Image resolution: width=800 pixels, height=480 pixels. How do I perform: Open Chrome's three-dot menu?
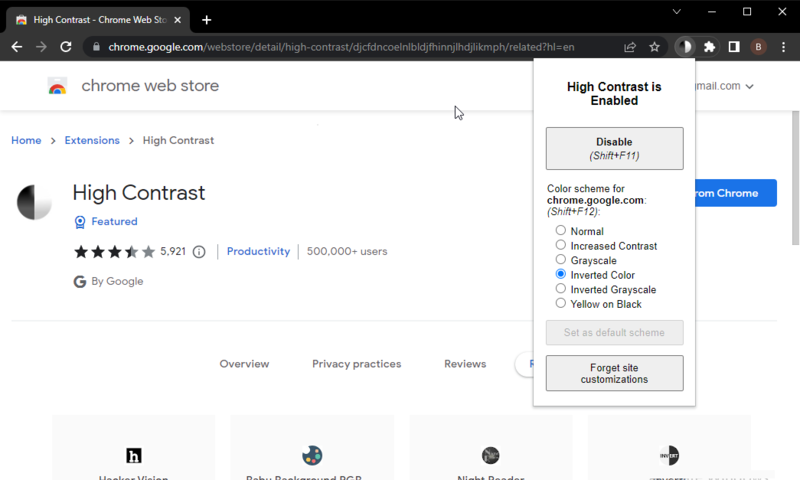[x=783, y=47]
